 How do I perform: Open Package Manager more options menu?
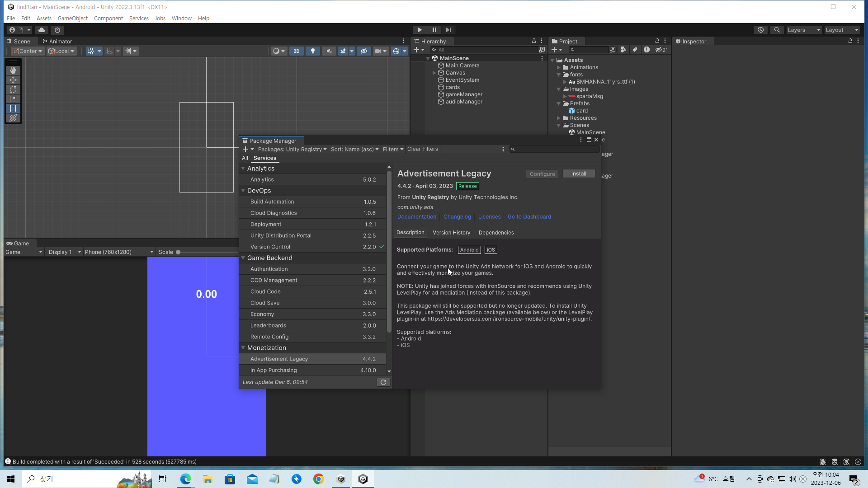[503, 149]
